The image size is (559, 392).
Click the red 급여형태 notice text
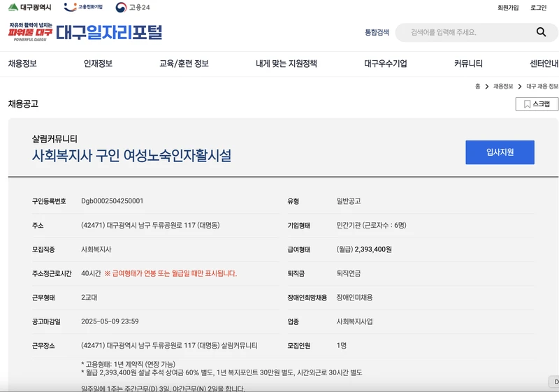(170, 273)
